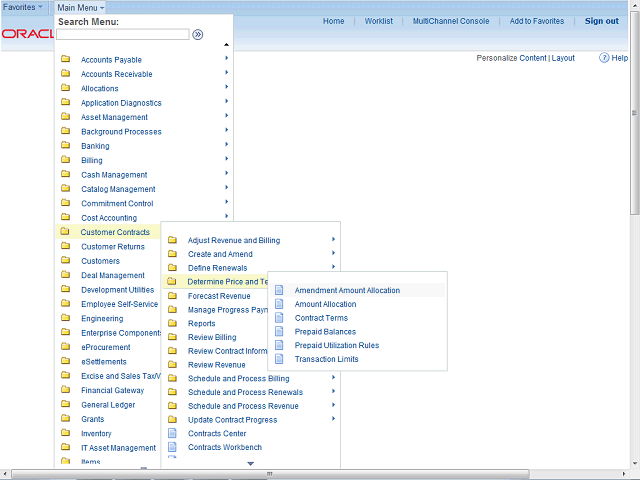Expand the Define Renewals submenu arrow
The image size is (640, 480).
click(x=333, y=267)
